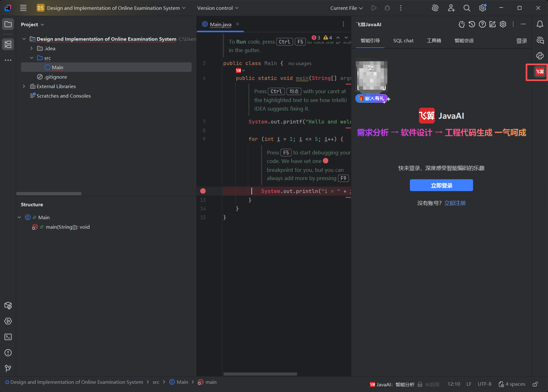The image size is (548, 392).
Task: Collapse the src folder
Action: click(x=32, y=58)
